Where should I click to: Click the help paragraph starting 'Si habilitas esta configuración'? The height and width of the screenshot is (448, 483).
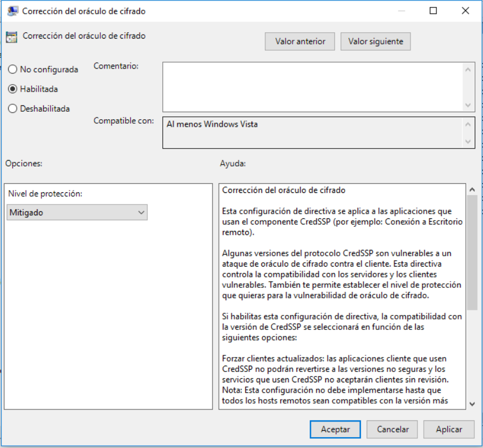click(x=342, y=327)
